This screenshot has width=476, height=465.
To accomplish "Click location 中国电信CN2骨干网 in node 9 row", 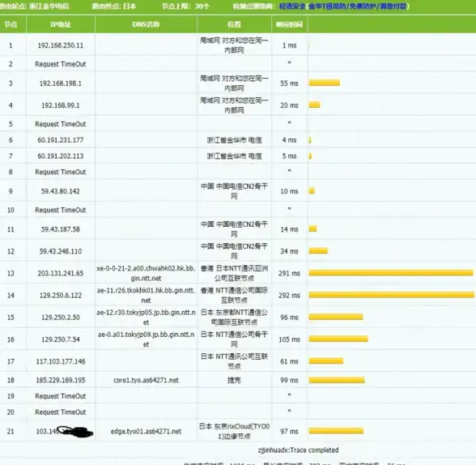I will (x=234, y=191).
